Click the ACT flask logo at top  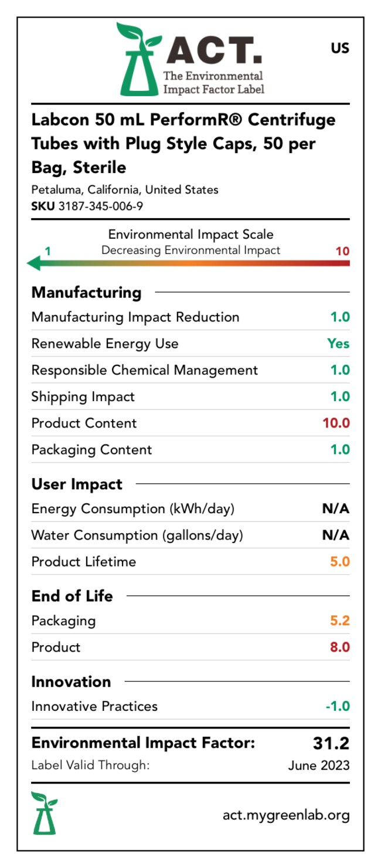[x=138, y=60]
